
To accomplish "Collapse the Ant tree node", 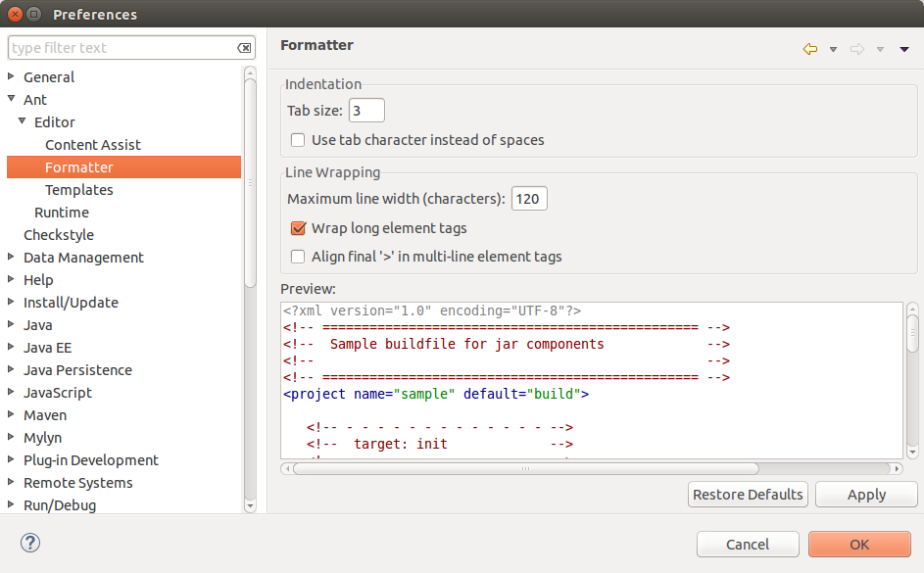I will tap(11, 99).
